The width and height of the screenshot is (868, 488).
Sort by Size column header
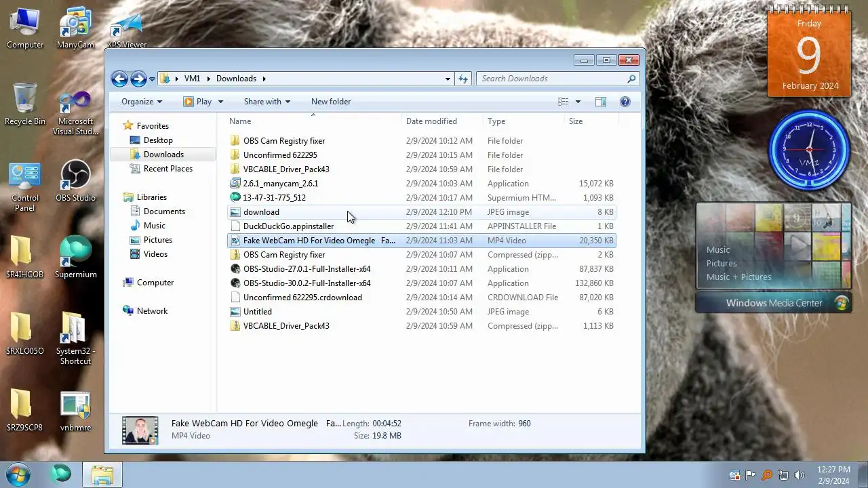591,121
